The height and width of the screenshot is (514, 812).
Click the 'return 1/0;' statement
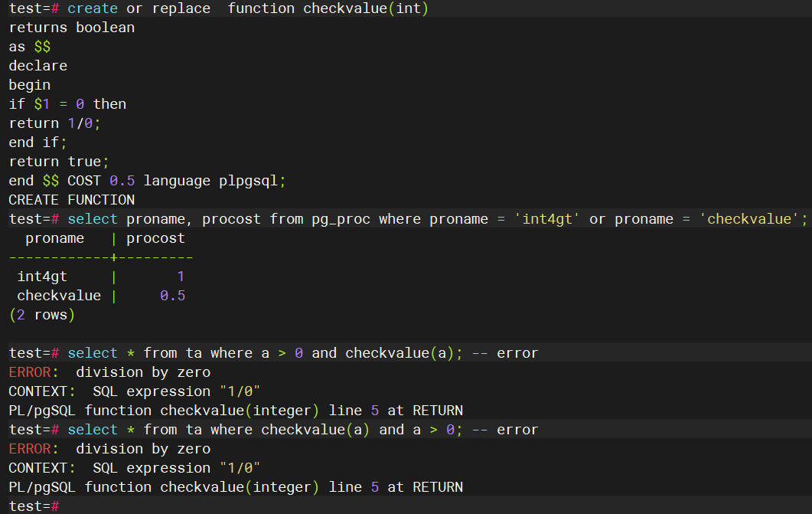54,123
